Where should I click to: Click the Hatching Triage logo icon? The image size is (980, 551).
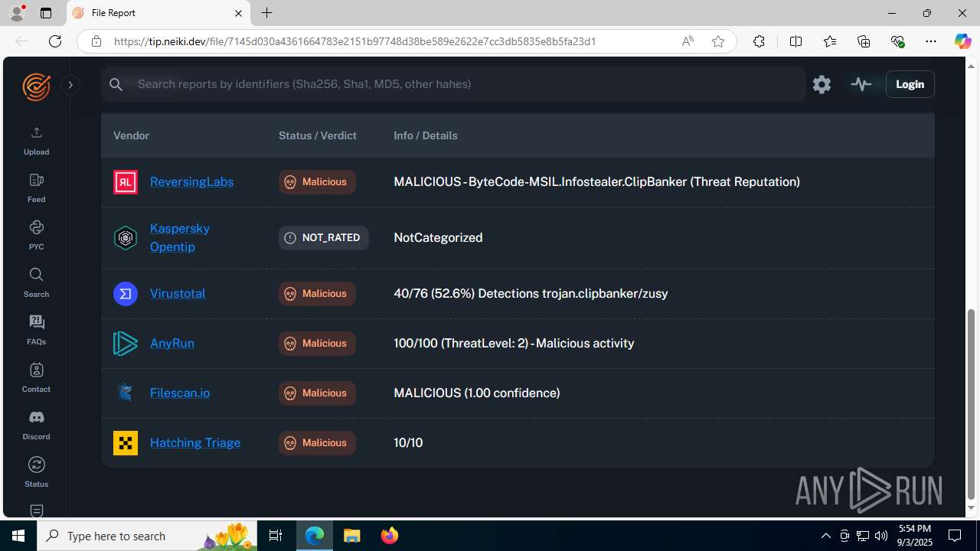point(126,443)
